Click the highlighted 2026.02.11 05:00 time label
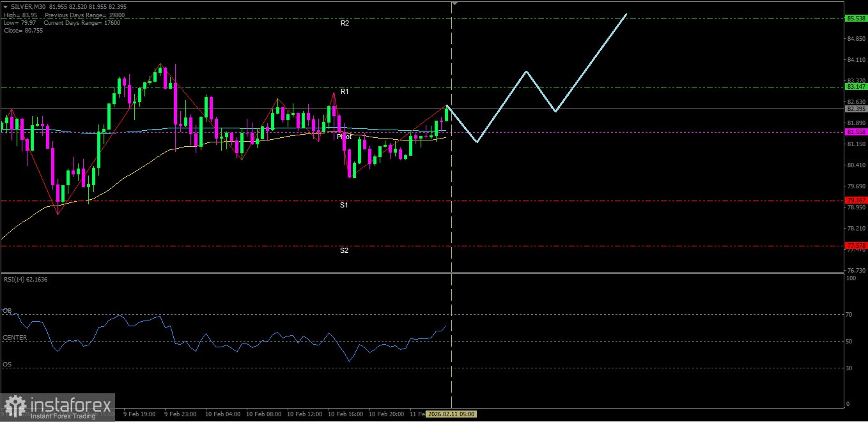The image size is (868, 422). tap(451, 414)
